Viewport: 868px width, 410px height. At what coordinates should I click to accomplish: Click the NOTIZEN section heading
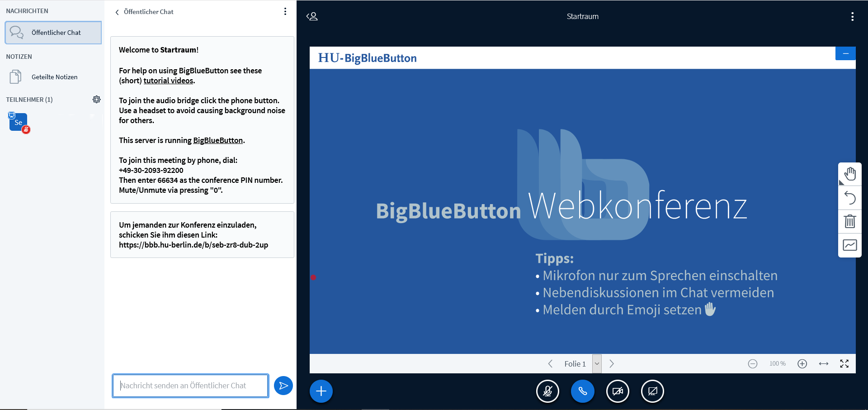click(x=19, y=57)
